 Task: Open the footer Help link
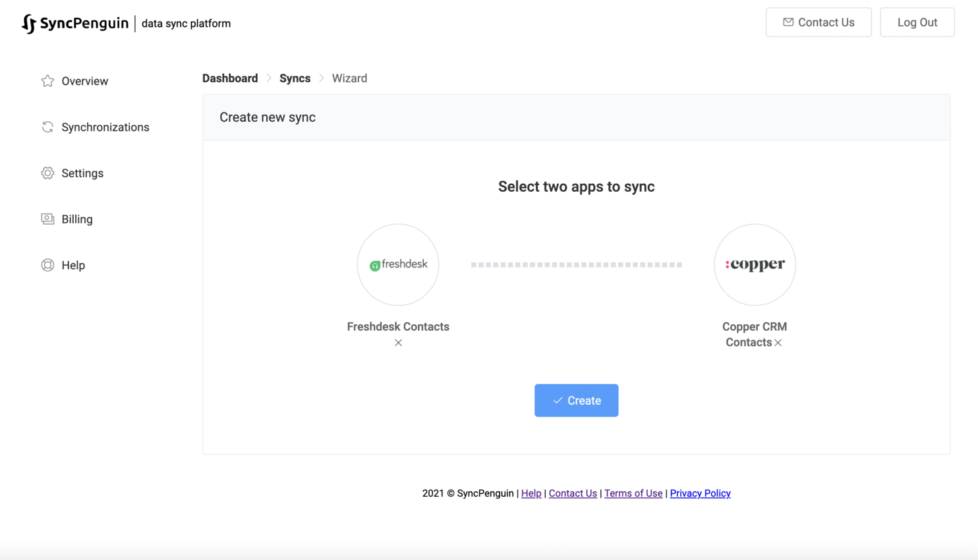[x=531, y=493]
